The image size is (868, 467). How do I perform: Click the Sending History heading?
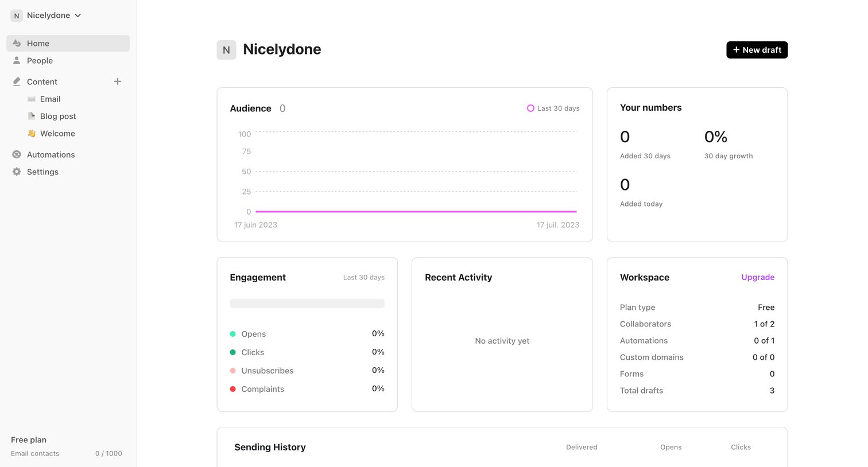pos(270,447)
